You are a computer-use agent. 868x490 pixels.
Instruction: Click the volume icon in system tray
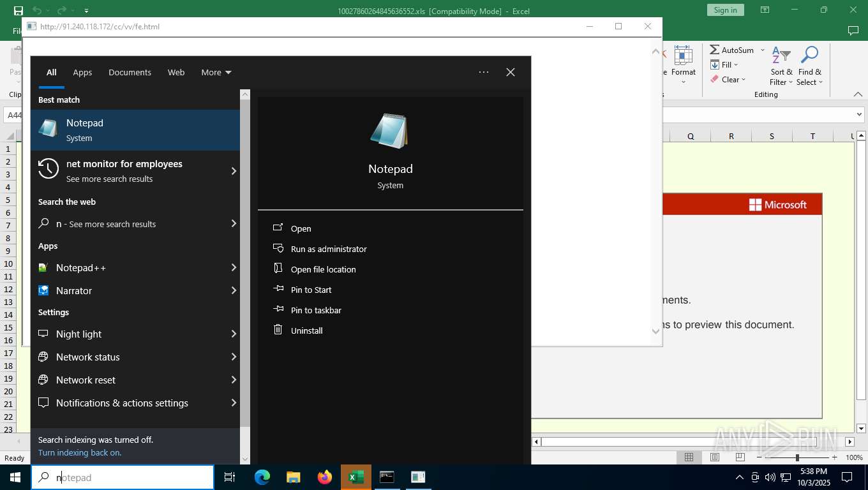770,477
